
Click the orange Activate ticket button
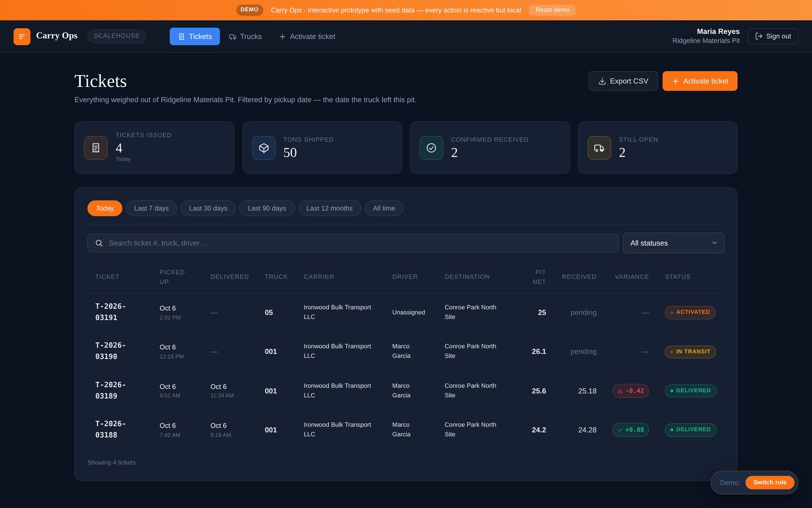[x=700, y=81]
